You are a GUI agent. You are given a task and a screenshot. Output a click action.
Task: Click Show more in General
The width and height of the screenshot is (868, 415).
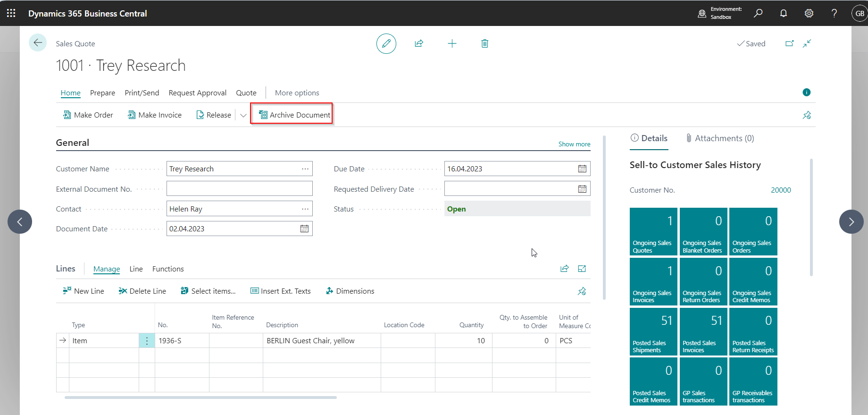click(574, 144)
